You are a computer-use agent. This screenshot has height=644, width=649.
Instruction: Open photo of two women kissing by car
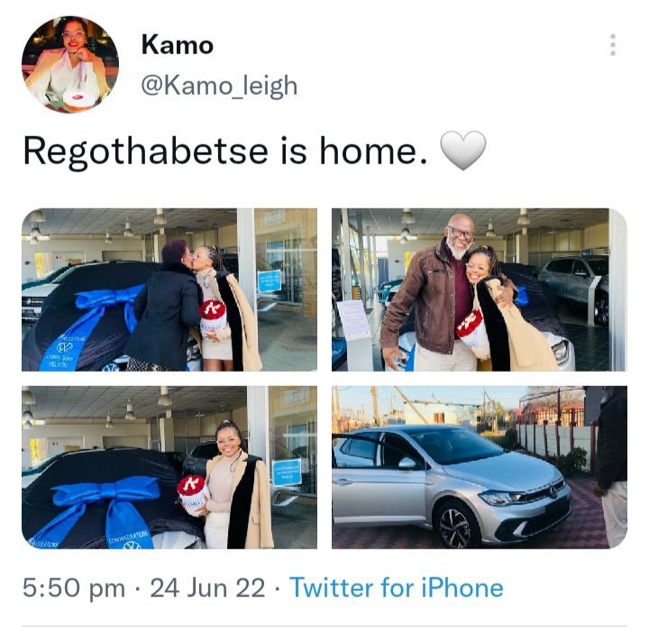pyautogui.click(x=169, y=290)
